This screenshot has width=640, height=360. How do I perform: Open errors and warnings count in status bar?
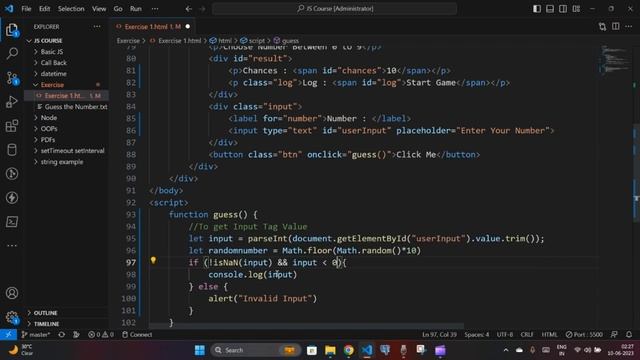click(x=101, y=334)
